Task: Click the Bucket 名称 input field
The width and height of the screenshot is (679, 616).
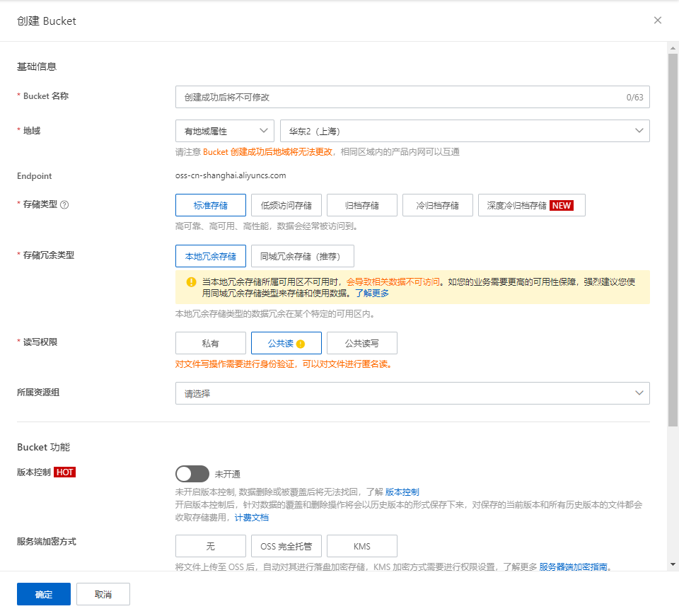Action: (400, 97)
